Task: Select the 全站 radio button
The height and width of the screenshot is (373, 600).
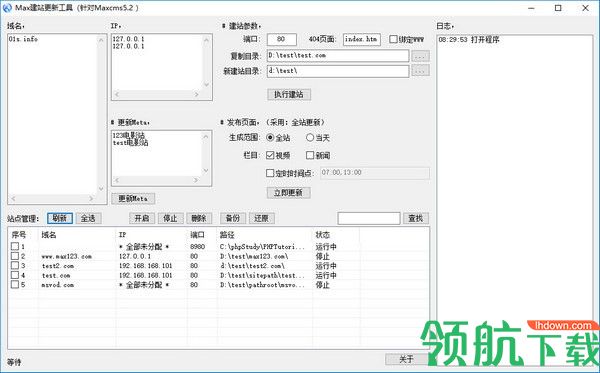Action: coord(271,137)
